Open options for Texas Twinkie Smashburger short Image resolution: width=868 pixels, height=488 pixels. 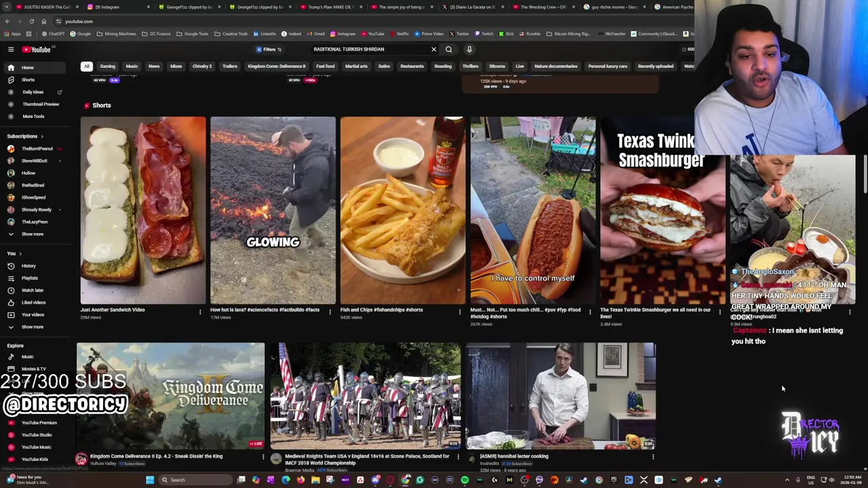coord(719,312)
